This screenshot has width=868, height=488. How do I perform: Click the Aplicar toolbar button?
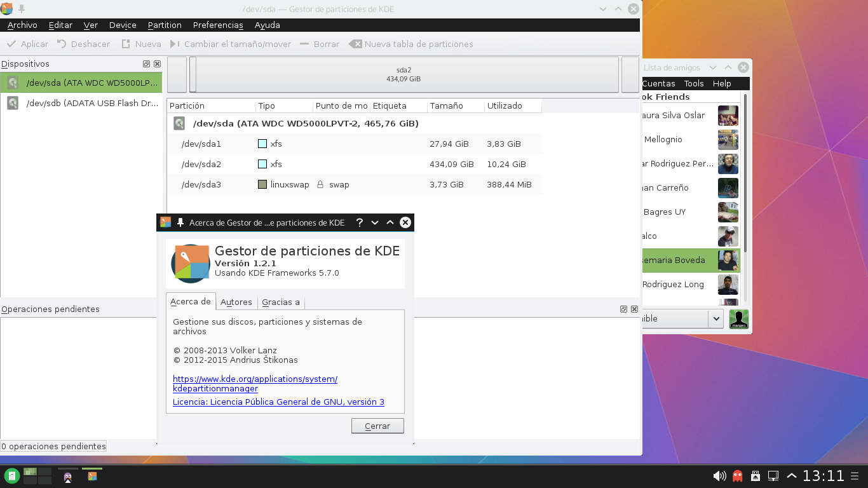point(27,44)
